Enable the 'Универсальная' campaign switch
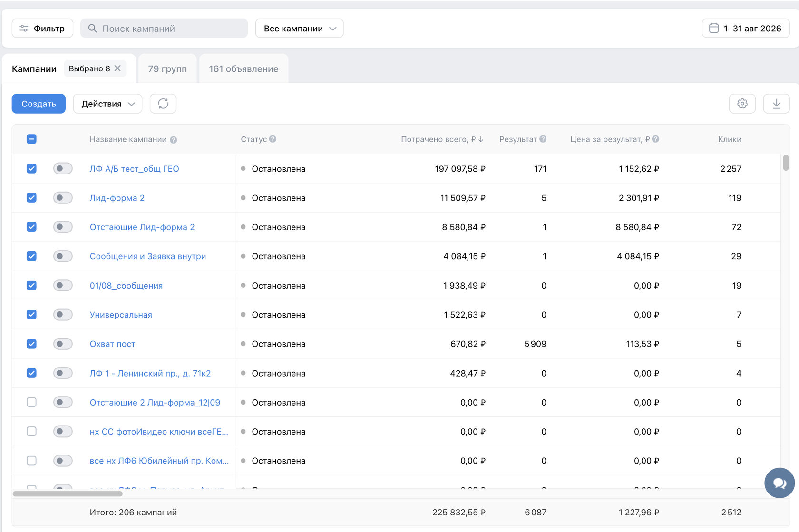799x532 pixels. pyautogui.click(x=63, y=314)
